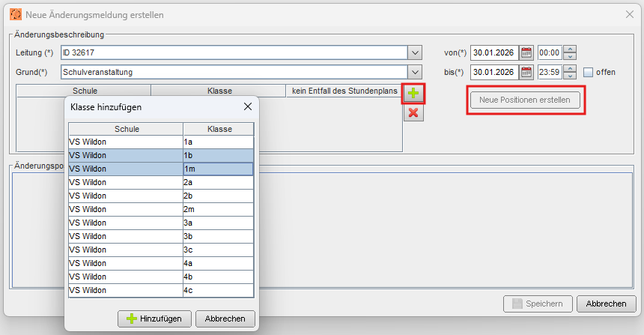The image size is (644, 335).
Task: Select class 4c row in list
Action: (161, 290)
